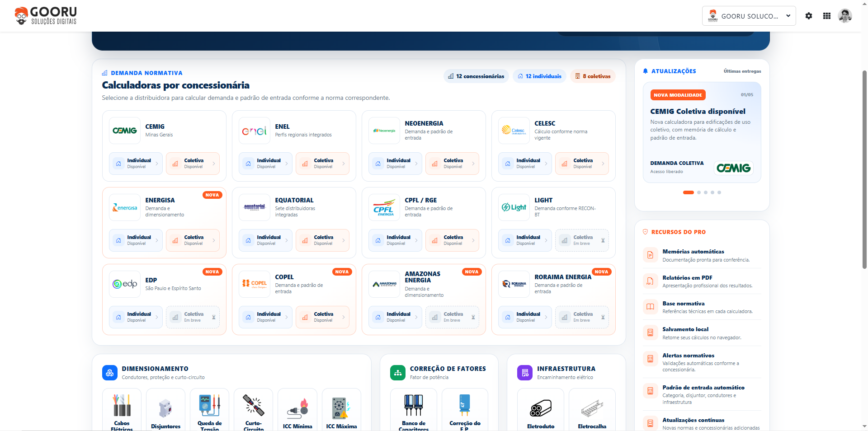Click the Neoenergia logo
This screenshot has height=431, width=868.
pyautogui.click(x=384, y=131)
